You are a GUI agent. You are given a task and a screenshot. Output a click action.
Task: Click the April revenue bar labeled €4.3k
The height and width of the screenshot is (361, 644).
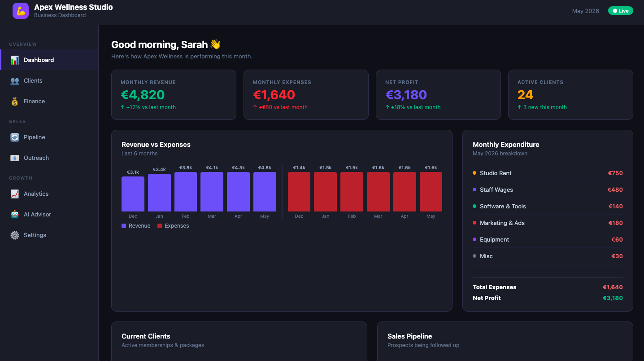(238, 192)
